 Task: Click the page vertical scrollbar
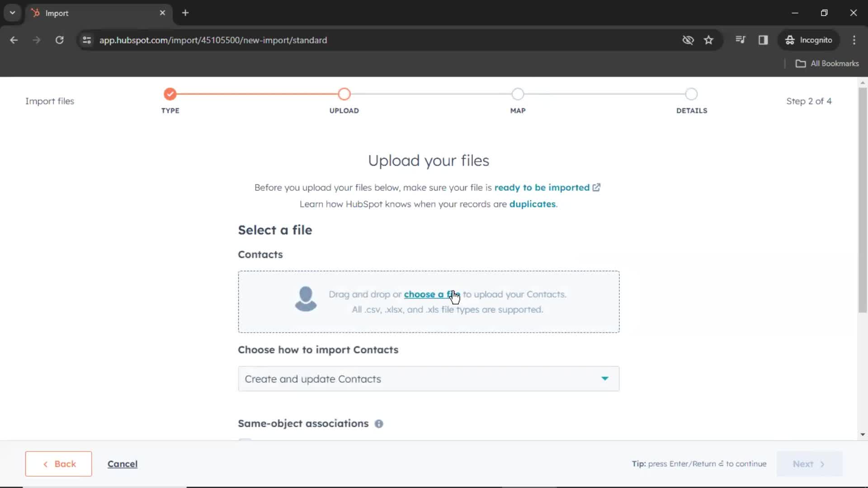863,200
